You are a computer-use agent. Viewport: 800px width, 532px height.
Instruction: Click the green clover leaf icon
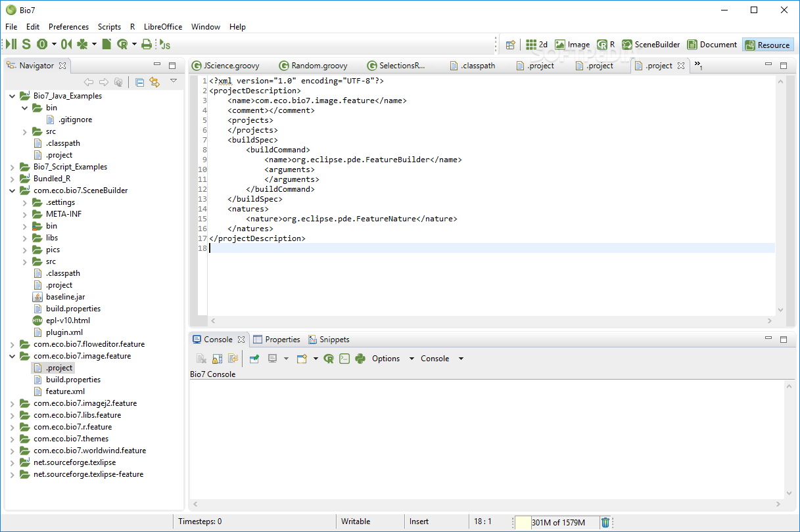pos(82,44)
